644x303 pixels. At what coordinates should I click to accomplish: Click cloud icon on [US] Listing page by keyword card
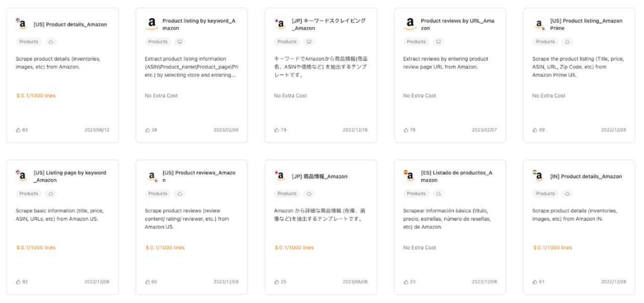tap(51, 193)
